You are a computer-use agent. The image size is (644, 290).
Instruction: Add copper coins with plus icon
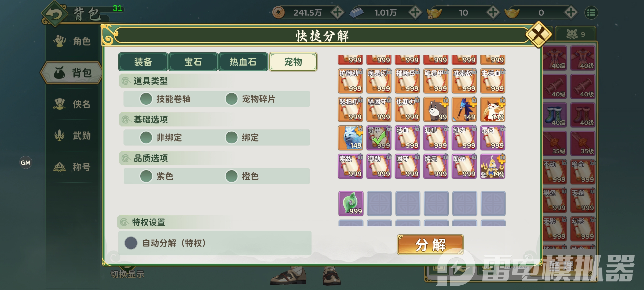click(337, 13)
